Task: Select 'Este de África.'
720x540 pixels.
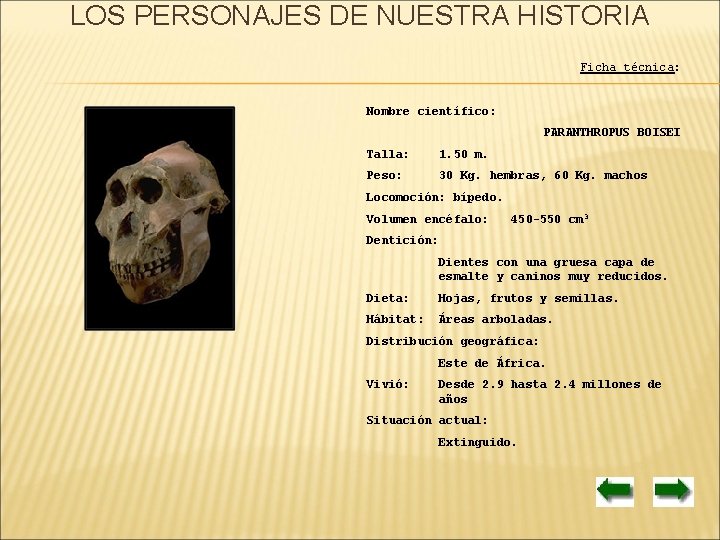Action: pos(491,363)
